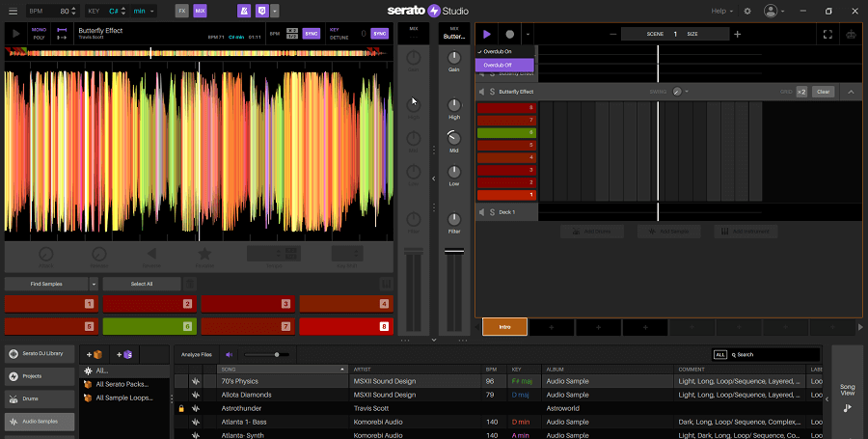Open the hamburger main menu

(x=13, y=11)
